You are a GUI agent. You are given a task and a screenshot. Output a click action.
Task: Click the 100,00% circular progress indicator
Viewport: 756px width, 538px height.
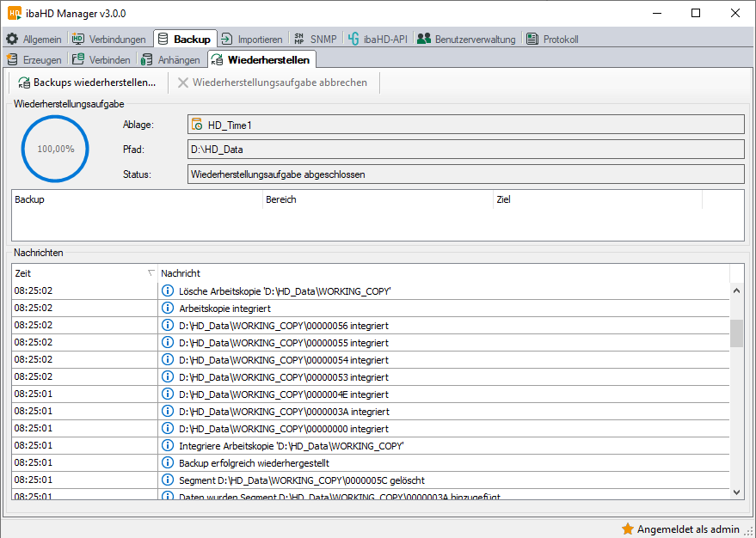[56, 149]
